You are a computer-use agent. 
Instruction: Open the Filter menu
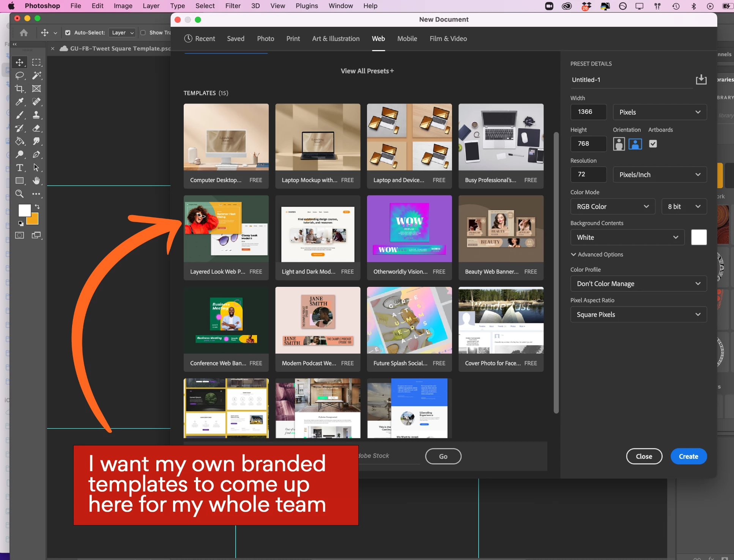pos(233,6)
